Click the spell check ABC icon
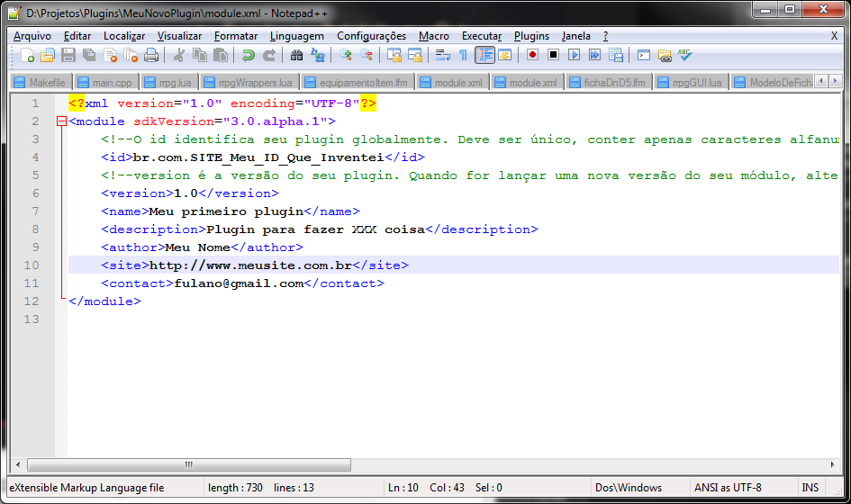The width and height of the screenshot is (851, 504). [x=685, y=56]
